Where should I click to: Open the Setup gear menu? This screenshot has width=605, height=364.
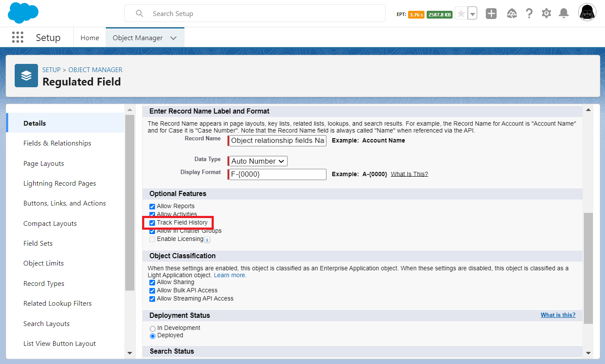pos(546,14)
